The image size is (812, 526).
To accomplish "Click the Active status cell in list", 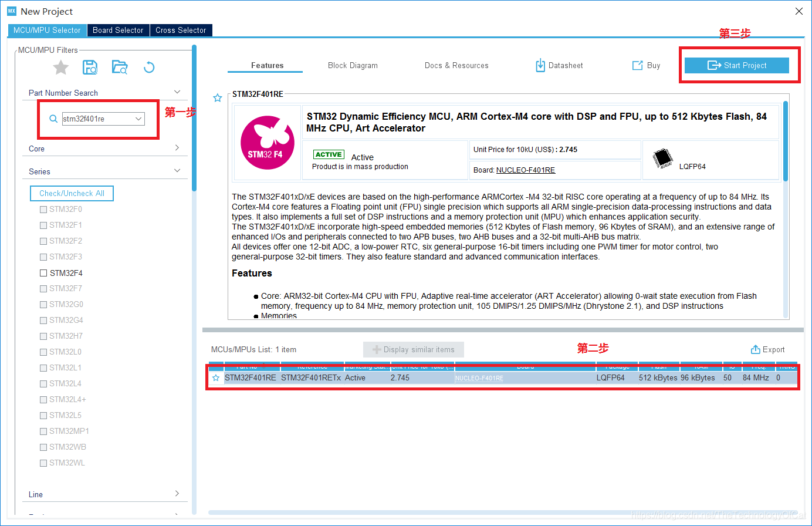I will [x=356, y=378].
